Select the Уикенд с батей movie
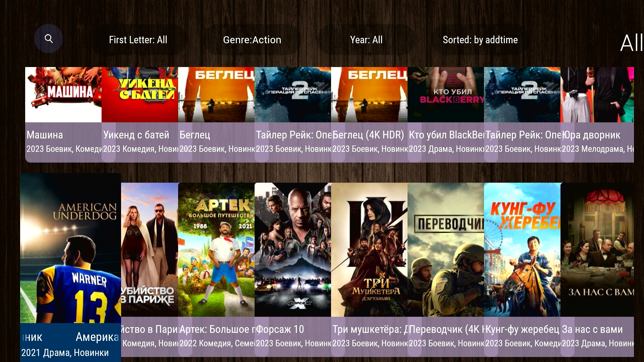This screenshot has height=362, width=644. (x=140, y=115)
